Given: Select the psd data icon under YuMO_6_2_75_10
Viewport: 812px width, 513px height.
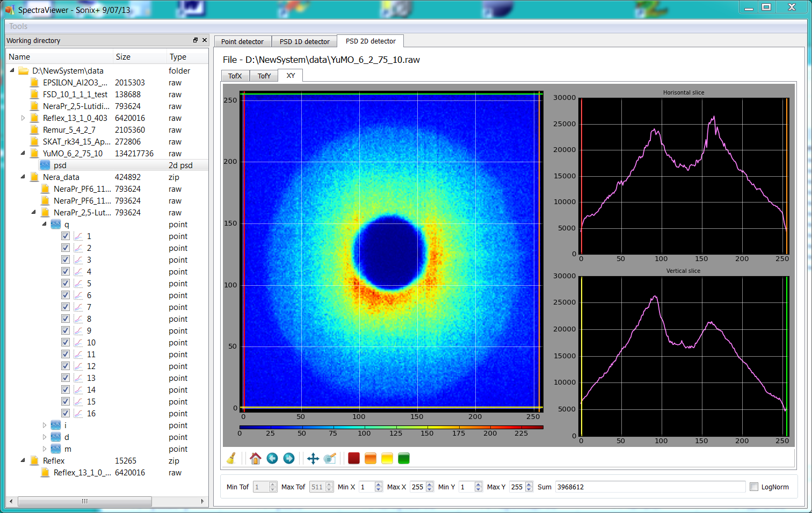Looking at the screenshot, I should click(x=45, y=165).
